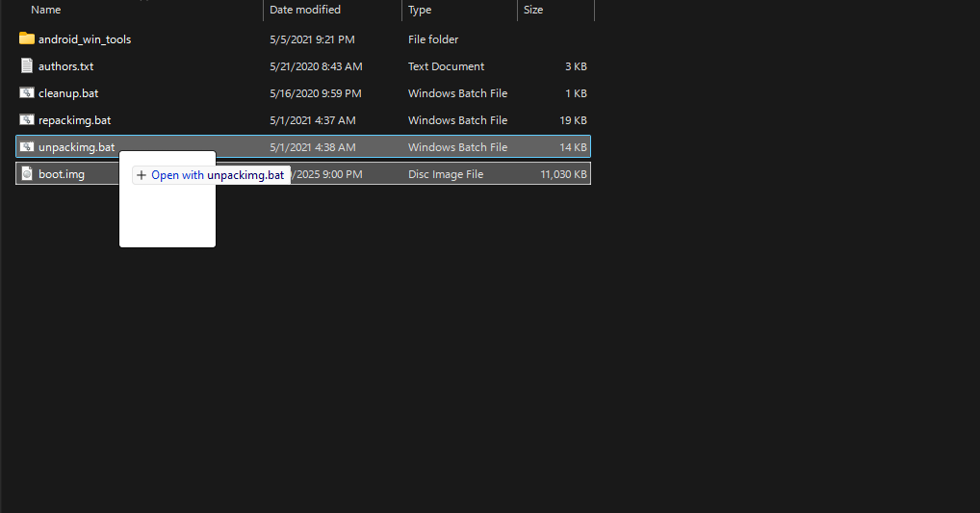Select the android_win_tools folder icon
This screenshot has width=980, height=513.
pos(26,38)
